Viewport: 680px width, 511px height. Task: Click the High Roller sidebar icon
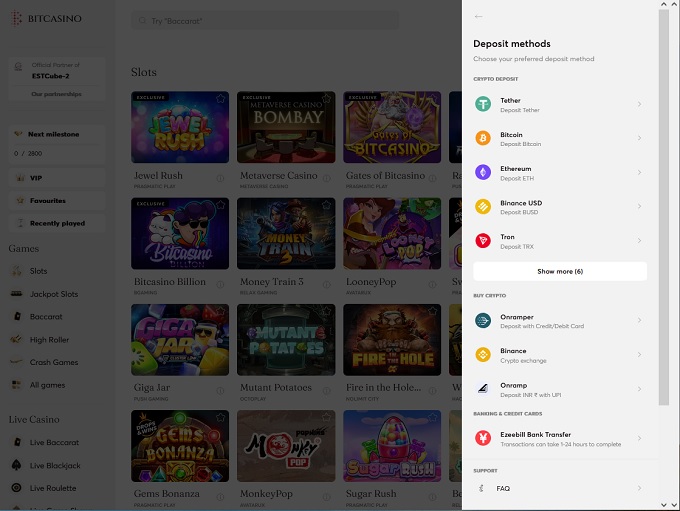[x=16, y=339]
